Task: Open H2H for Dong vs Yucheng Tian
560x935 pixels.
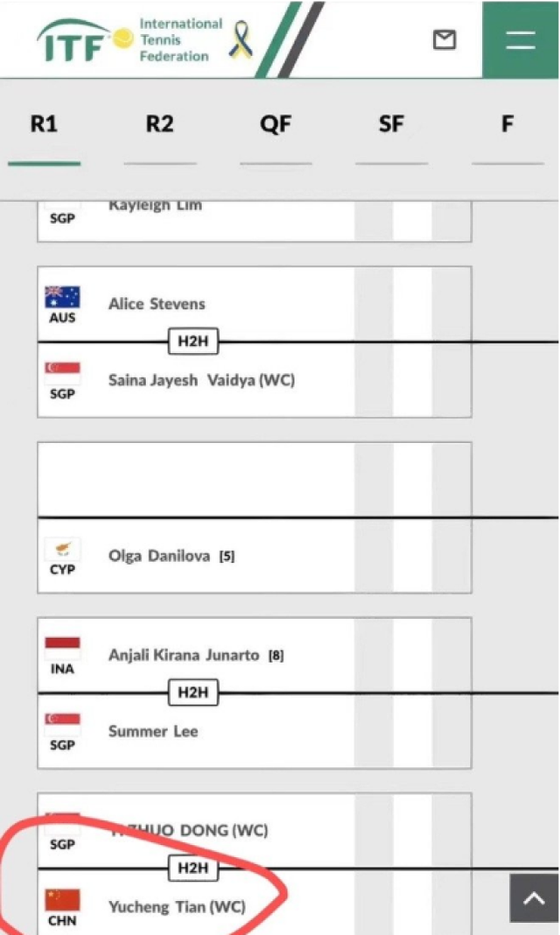Action: click(x=192, y=868)
